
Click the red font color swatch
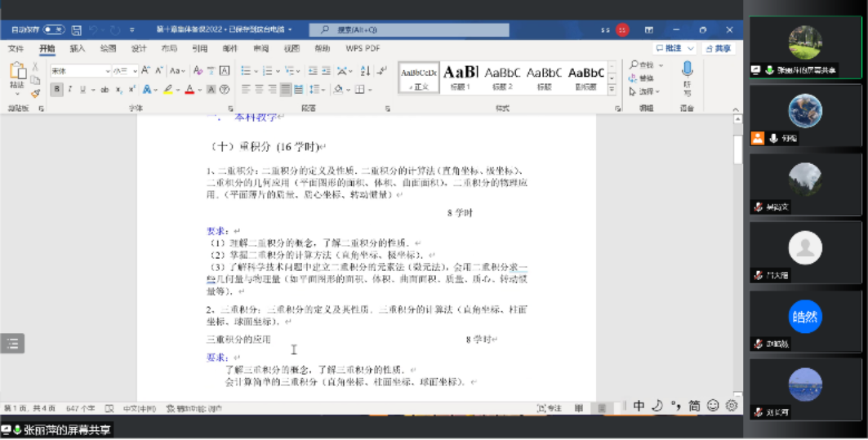[x=189, y=89]
